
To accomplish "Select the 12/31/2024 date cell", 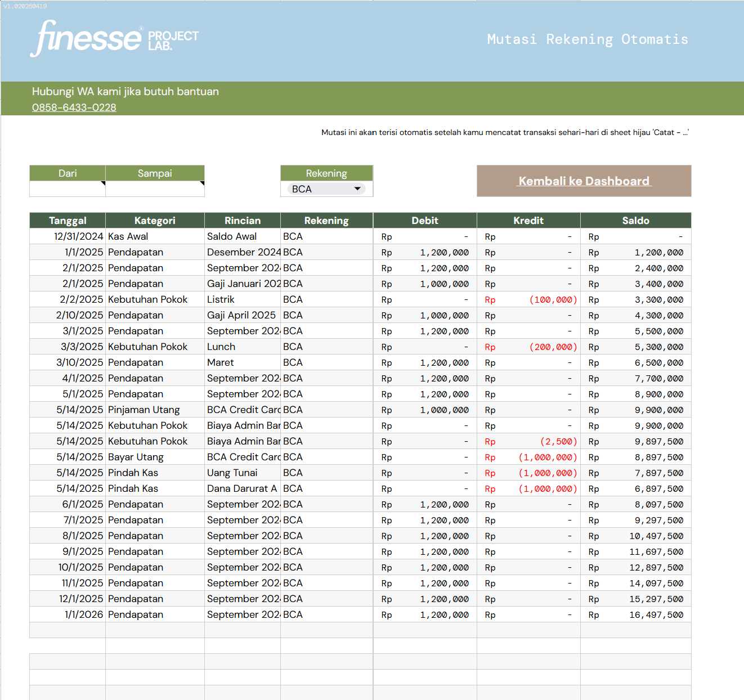I will point(68,236).
